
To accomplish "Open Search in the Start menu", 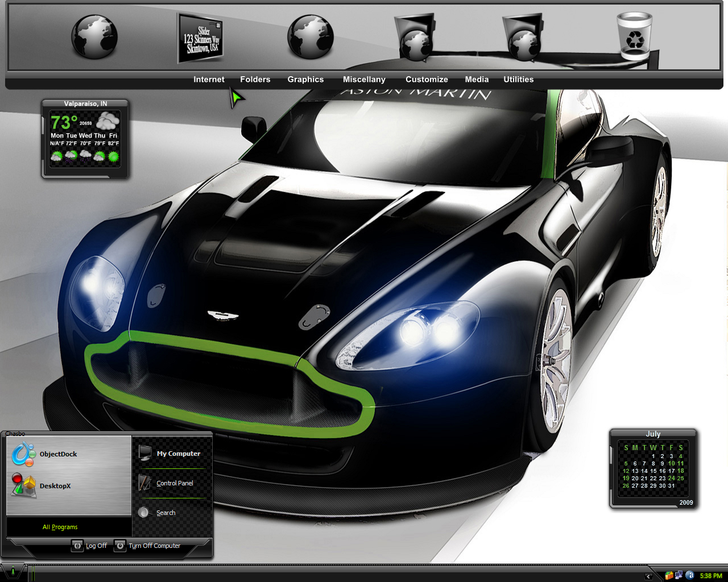I will [157, 513].
